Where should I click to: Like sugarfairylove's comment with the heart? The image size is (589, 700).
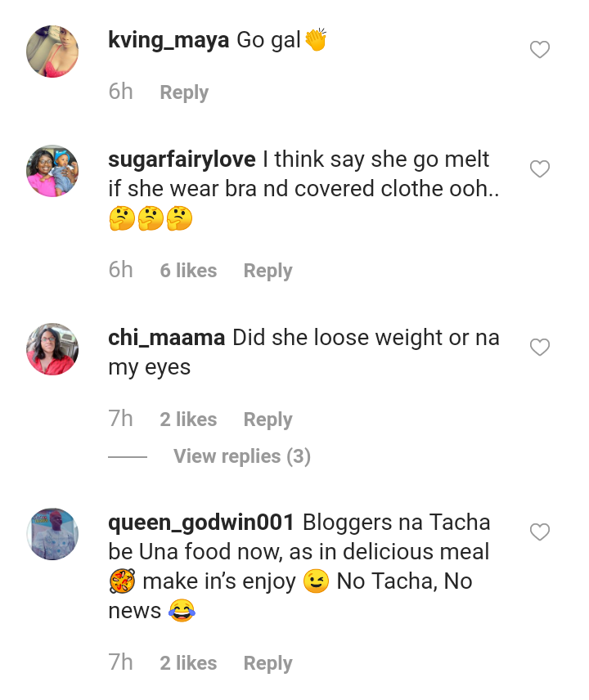[540, 169]
